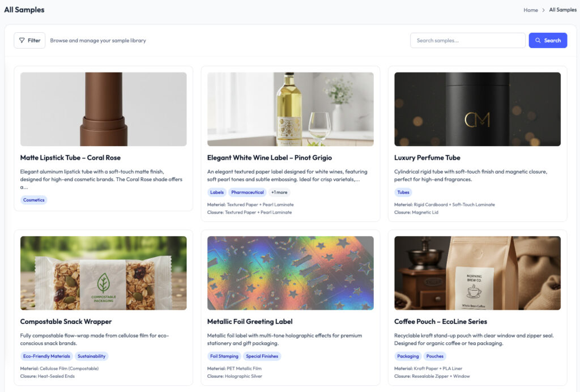Go to Home breadcrumb link

[531, 10]
